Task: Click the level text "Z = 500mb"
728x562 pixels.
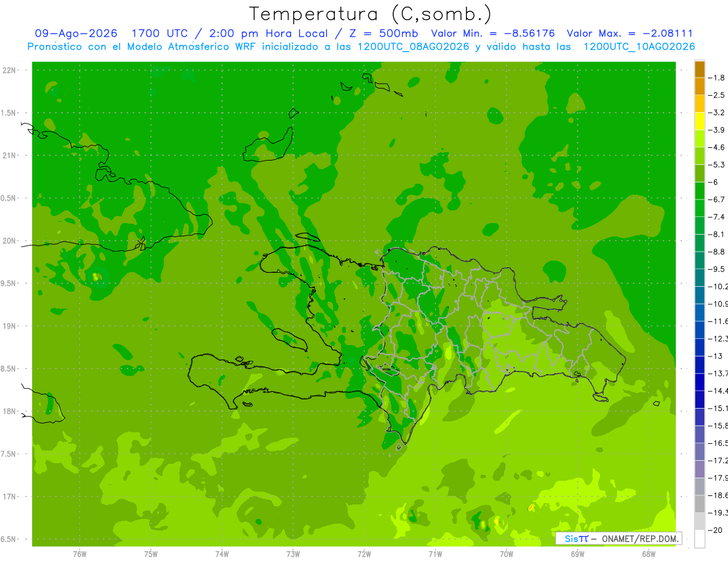Action: (x=385, y=33)
